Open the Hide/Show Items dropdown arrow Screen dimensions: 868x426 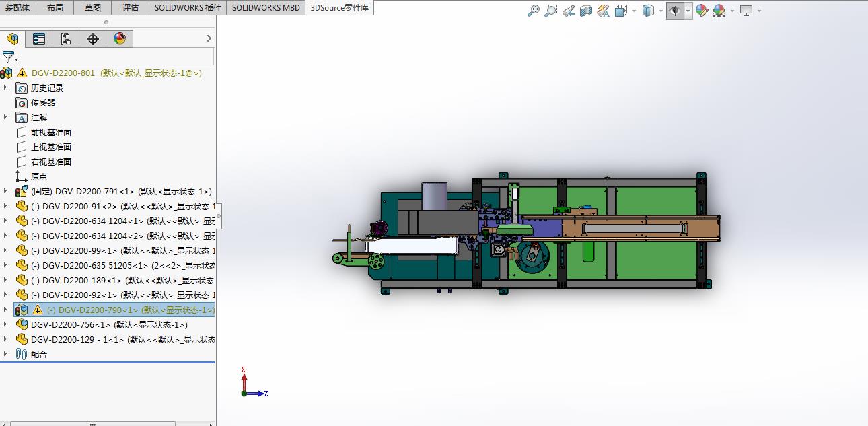click(x=688, y=11)
